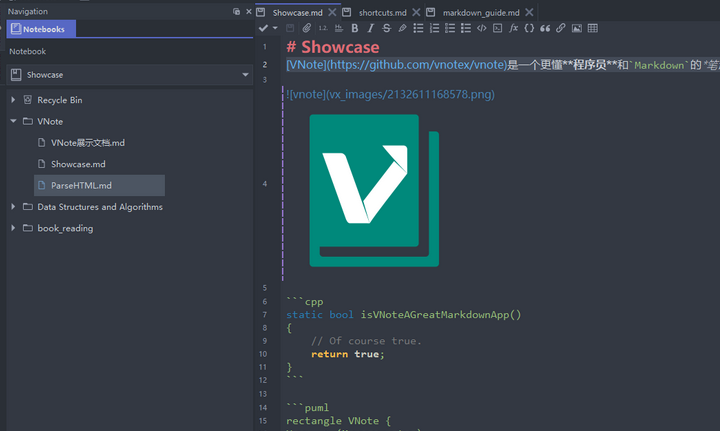This screenshot has height=431, width=720.
Task: Expand Data Structures and Algorithms folder
Action: click(13, 207)
